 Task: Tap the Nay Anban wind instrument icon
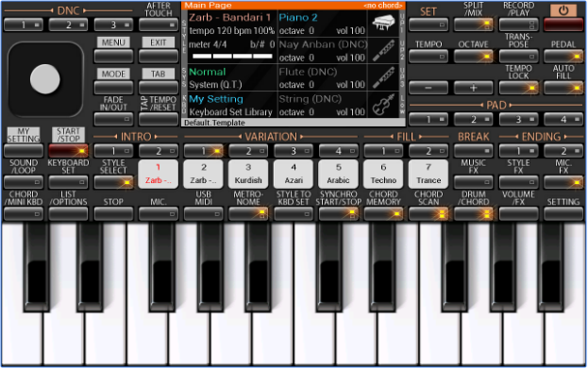coord(383,51)
